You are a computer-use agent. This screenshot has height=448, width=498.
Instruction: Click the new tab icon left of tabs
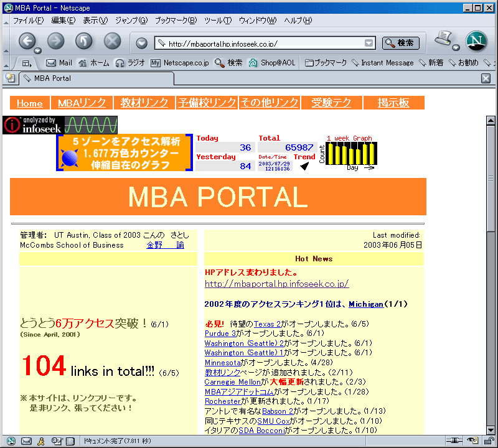tap(10, 78)
